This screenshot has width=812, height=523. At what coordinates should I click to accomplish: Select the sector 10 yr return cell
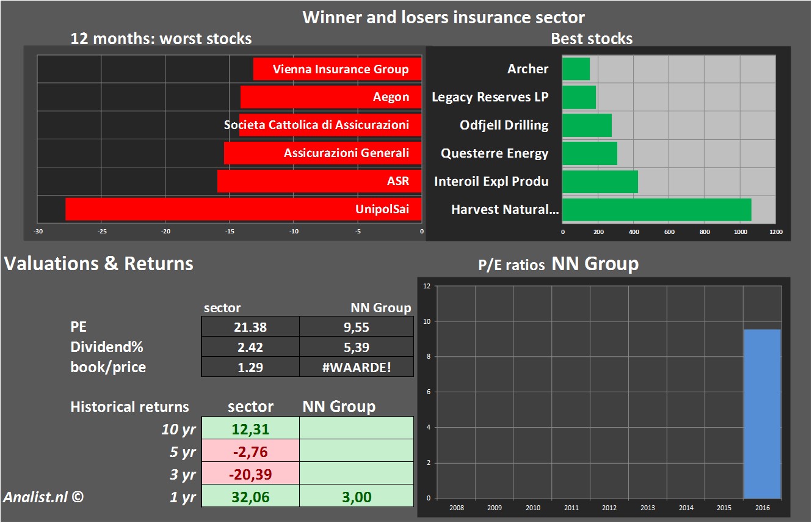(250, 428)
